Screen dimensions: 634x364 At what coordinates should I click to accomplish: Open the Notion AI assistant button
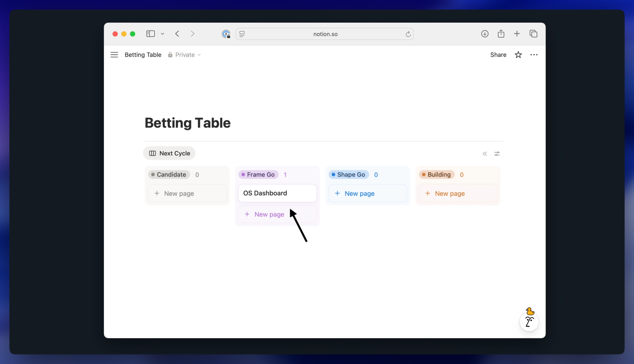(x=529, y=321)
